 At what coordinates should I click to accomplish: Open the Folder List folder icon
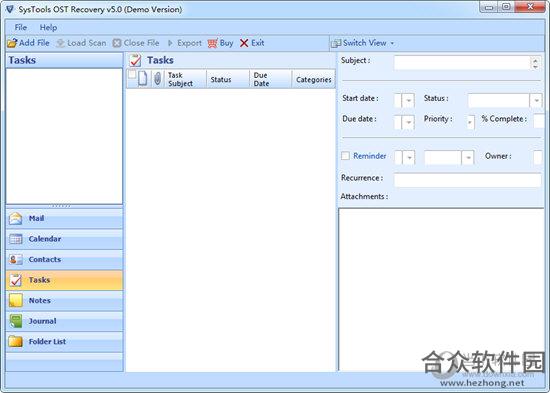[15, 341]
